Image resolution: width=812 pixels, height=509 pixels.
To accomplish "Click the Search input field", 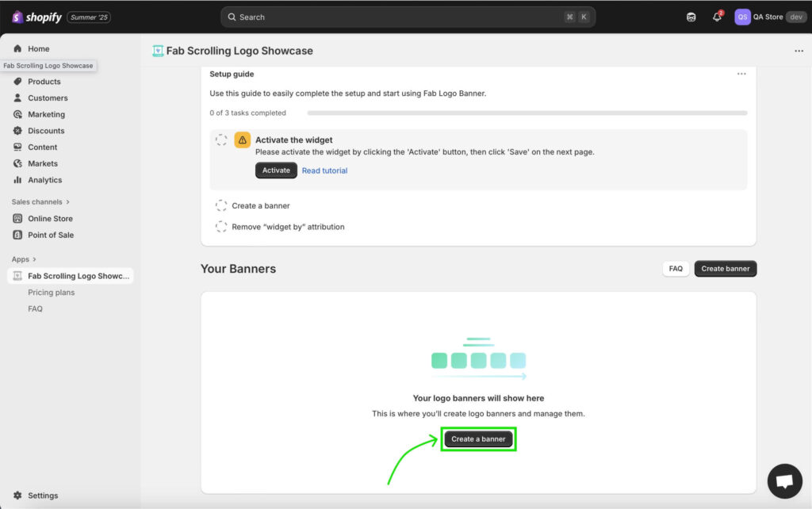I will click(408, 17).
